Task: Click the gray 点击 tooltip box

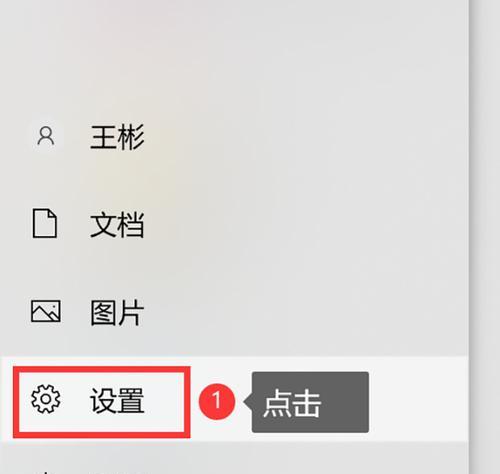Action: [x=310, y=402]
